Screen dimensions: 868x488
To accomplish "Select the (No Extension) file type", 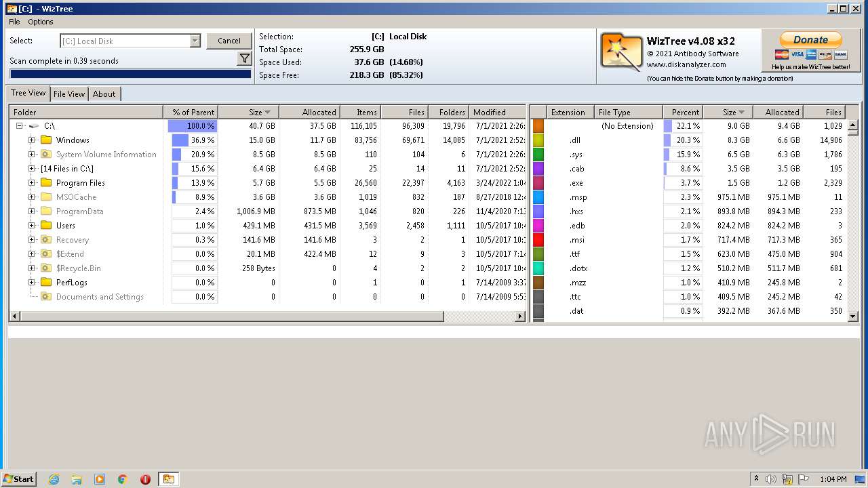I will (x=627, y=126).
